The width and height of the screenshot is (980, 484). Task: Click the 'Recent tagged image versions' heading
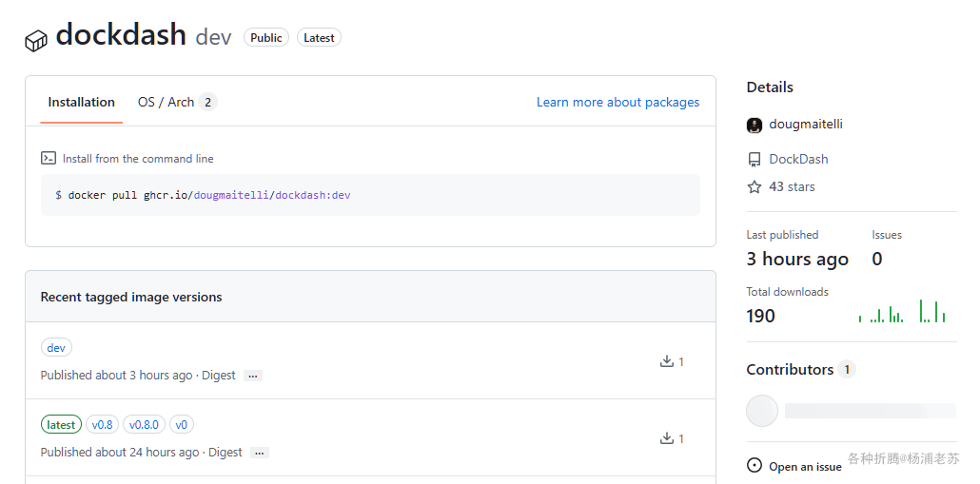point(131,297)
